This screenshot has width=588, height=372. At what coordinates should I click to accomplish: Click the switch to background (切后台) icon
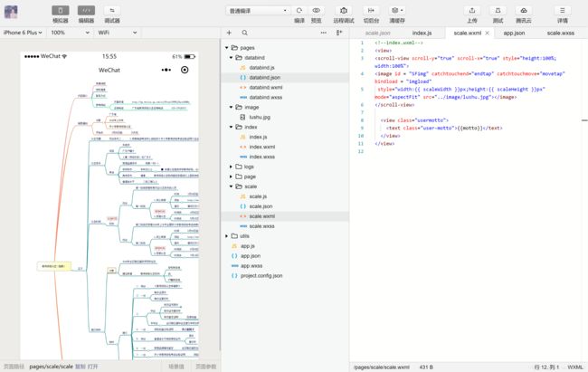pyautogui.click(x=371, y=11)
